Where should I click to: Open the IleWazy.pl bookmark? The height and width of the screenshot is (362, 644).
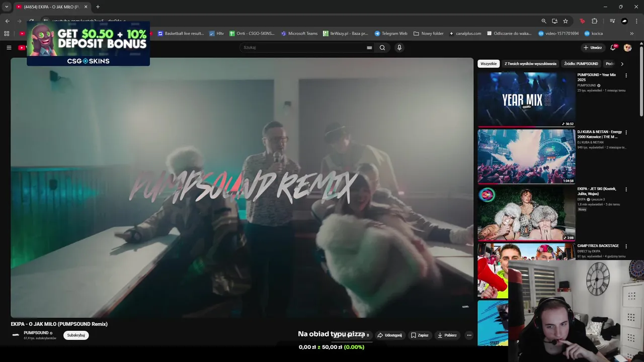coord(346,34)
